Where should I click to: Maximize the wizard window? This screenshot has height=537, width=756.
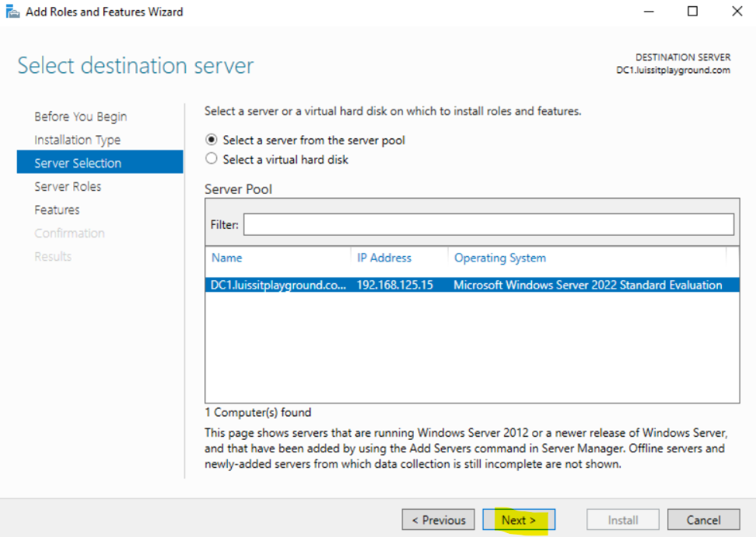click(x=692, y=11)
